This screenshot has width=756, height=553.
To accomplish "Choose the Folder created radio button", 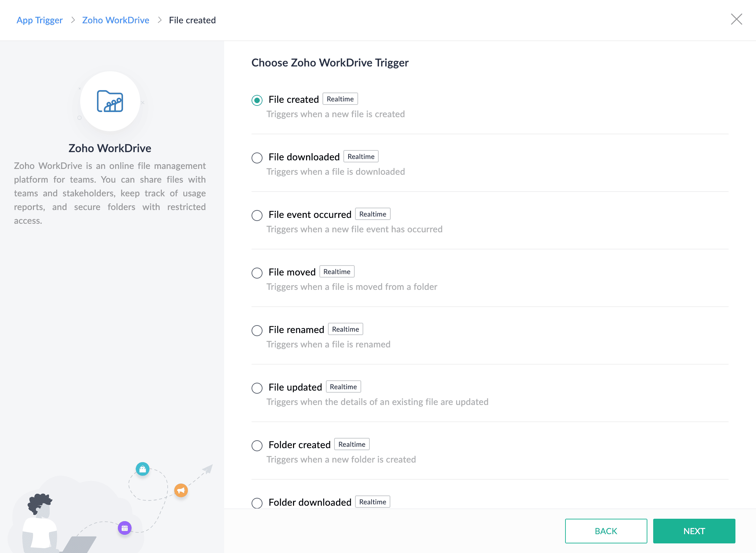I will [x=257, y=446].
